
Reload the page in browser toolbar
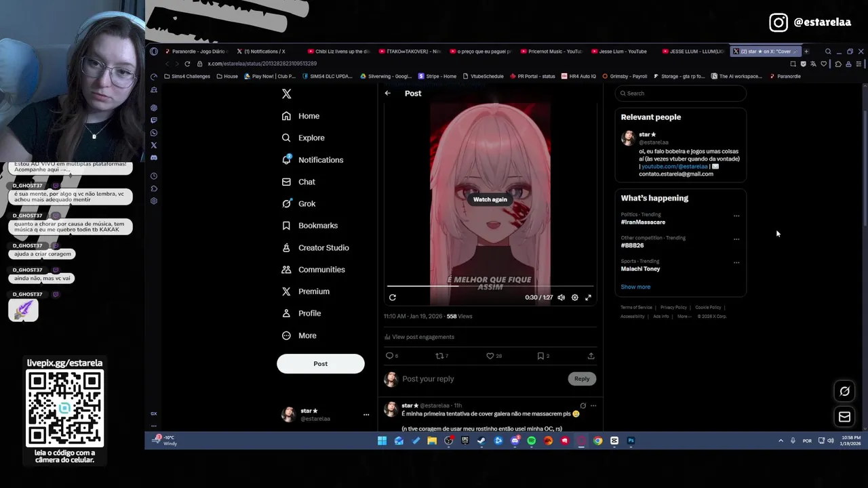187,64
